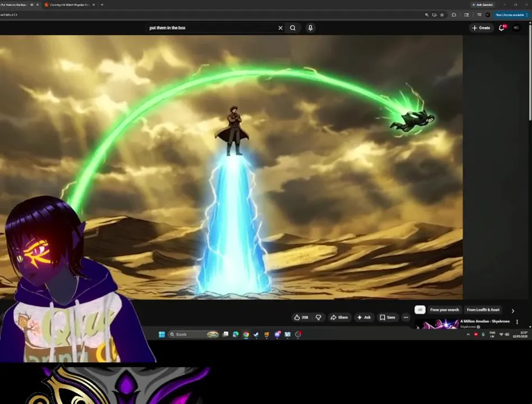Click the 'New Chrome available' update button
532x404 pixels.
pos(509,15)
